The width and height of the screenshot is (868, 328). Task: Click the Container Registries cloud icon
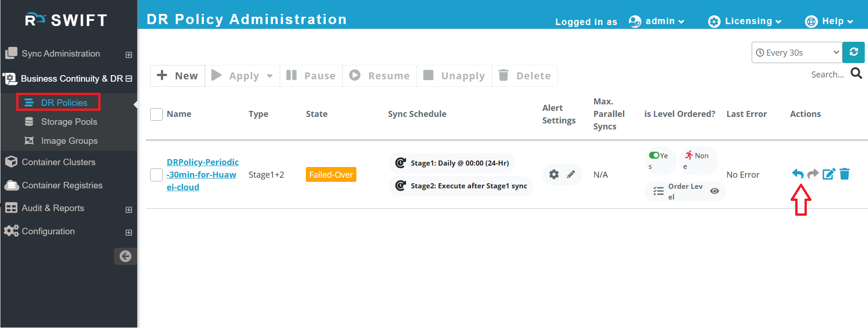point(11,185)
